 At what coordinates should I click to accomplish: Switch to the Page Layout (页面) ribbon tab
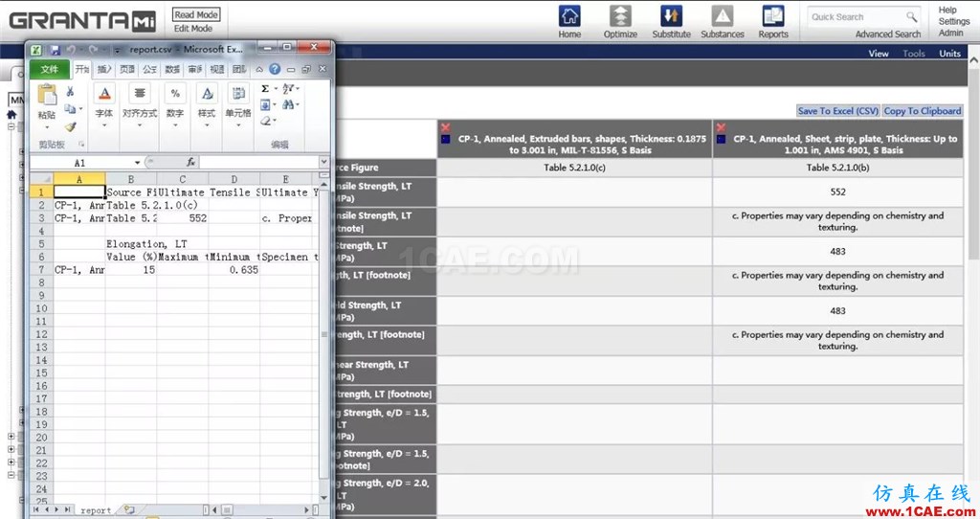pos(127,69)
